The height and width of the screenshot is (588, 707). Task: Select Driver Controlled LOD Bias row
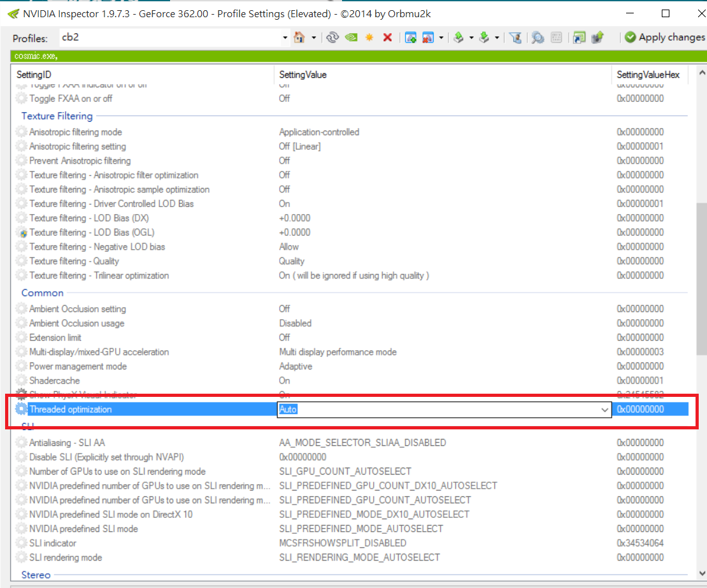coord(351,204)
